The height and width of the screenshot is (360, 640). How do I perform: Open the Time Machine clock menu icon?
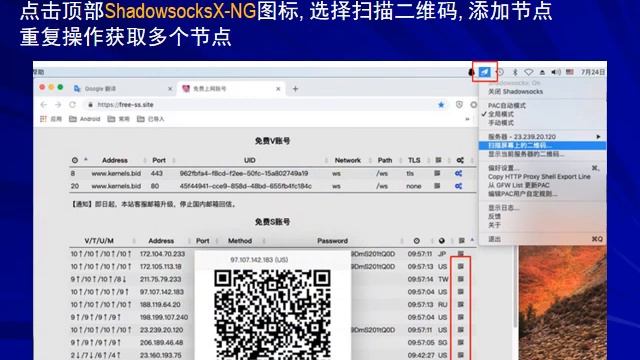point(500,72)
